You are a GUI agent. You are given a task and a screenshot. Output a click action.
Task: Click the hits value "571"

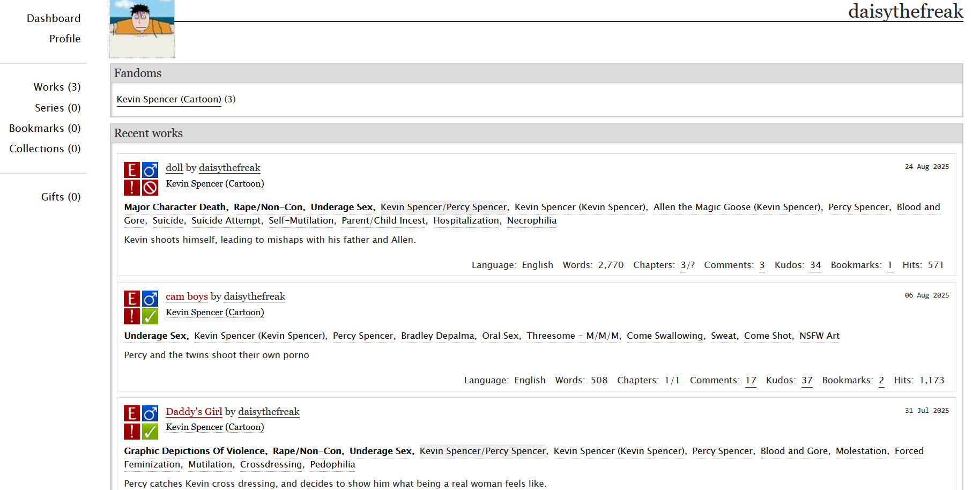936,265
